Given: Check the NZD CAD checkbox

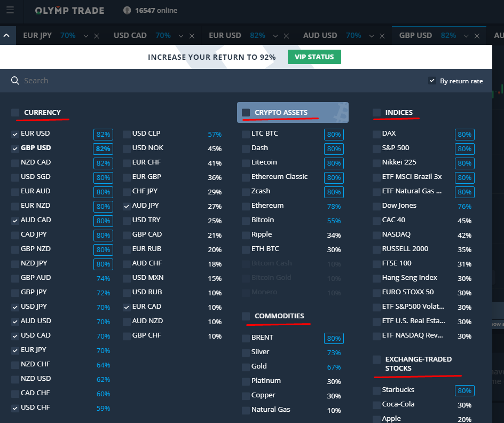Looking at the screenshot, I should point(15,163).
